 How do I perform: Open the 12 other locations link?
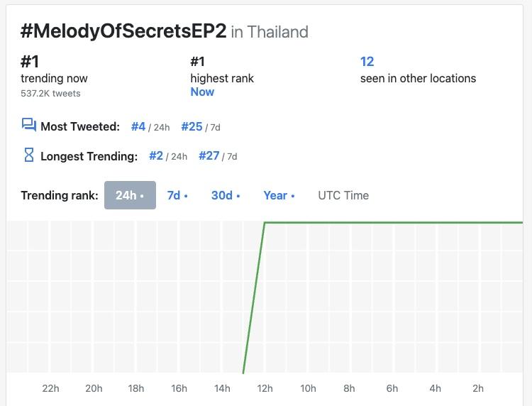pos(367,62)
